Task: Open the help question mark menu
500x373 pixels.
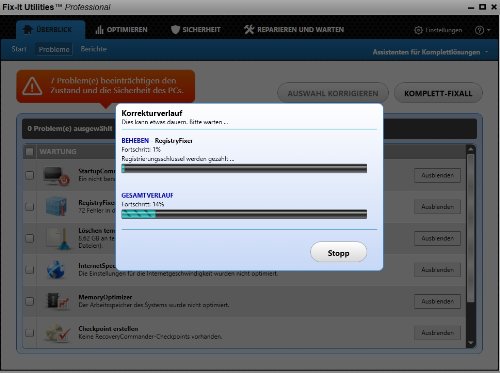Action: [482, 30]
